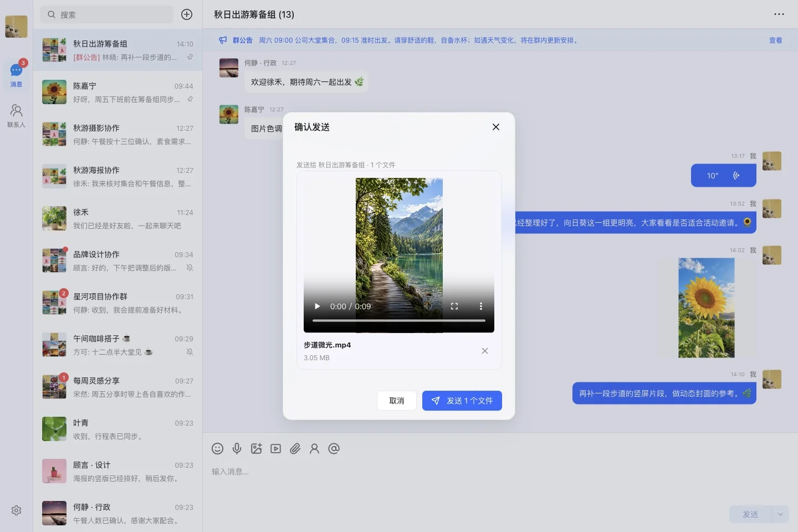798x532 pixels.
Task: Focus the 搜索 search field
Action: [107, 14]
